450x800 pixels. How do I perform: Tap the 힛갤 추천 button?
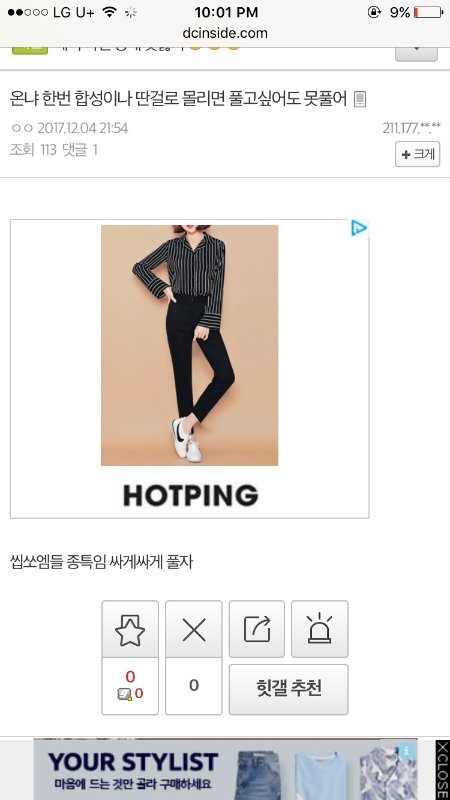pyautogui.click(x=289, y=689)
